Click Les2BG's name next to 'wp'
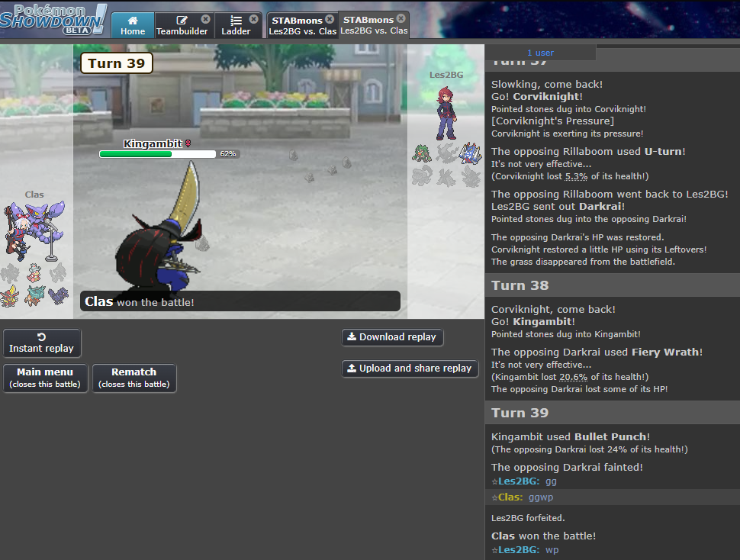740x560 pixels. point(519,549)
